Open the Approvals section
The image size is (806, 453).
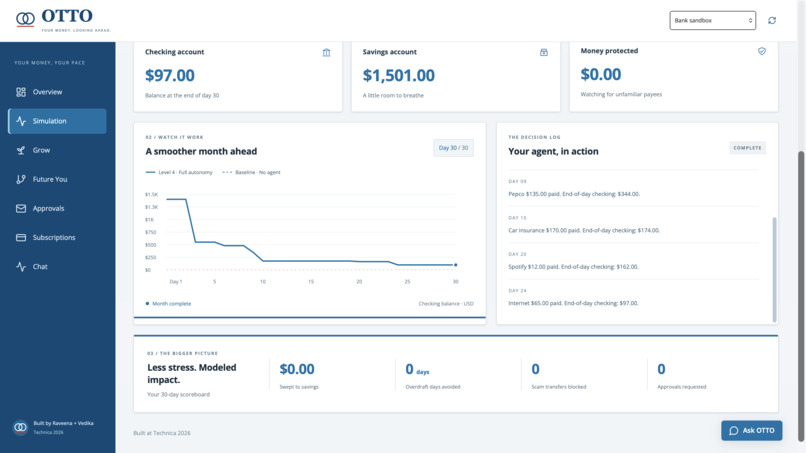(57, 208)
